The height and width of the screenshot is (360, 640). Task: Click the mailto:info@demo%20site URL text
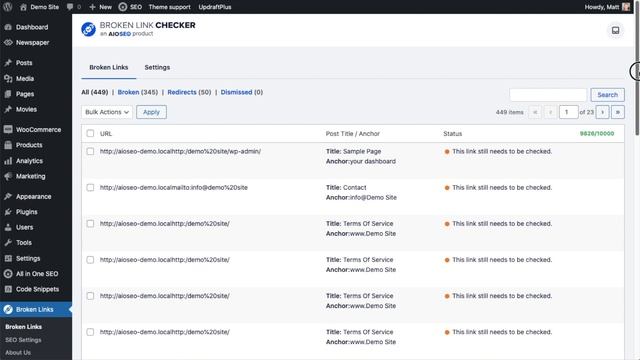pos(174,187)
